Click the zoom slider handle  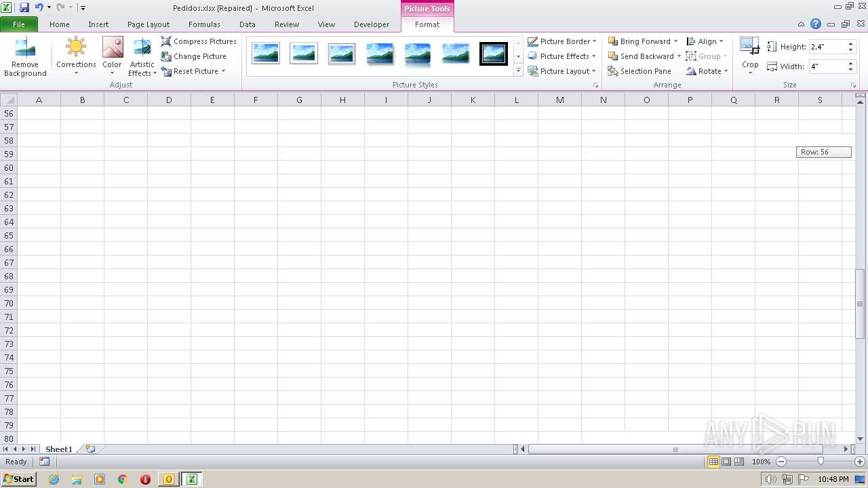click(821, 462)
